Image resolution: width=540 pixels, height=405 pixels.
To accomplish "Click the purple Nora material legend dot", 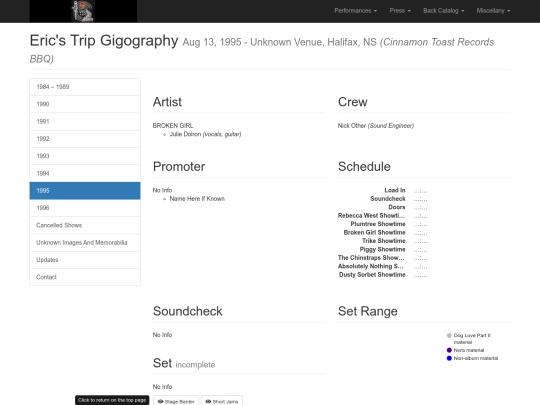I will pyautogui.click(x=449, y=350).
